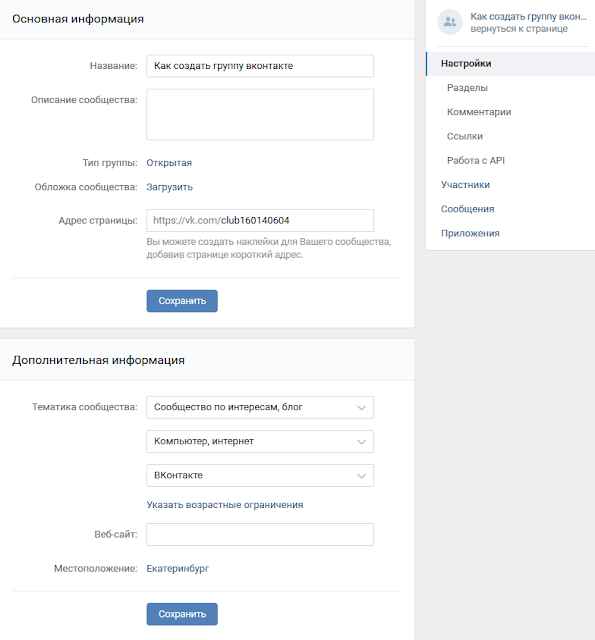The width and height of the screenshot is (595, 640).
Task: Open Работа с API section
Action: point(476,160)
